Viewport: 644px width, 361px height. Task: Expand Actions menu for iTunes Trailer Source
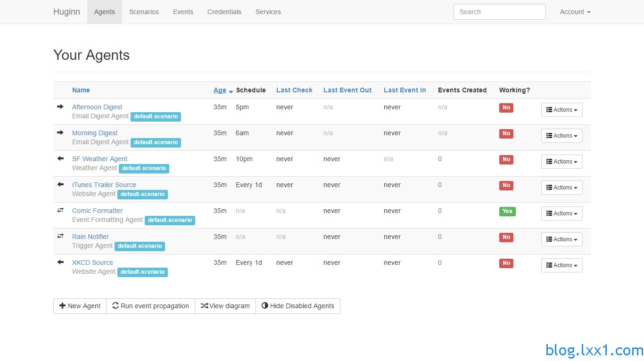point(561,188)
